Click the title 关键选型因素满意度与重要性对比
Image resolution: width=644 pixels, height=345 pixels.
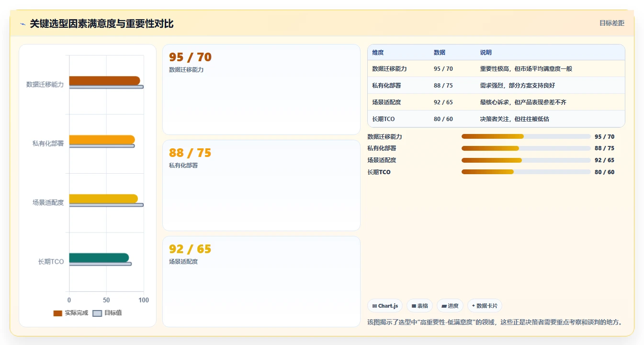[x=102, y=23]
